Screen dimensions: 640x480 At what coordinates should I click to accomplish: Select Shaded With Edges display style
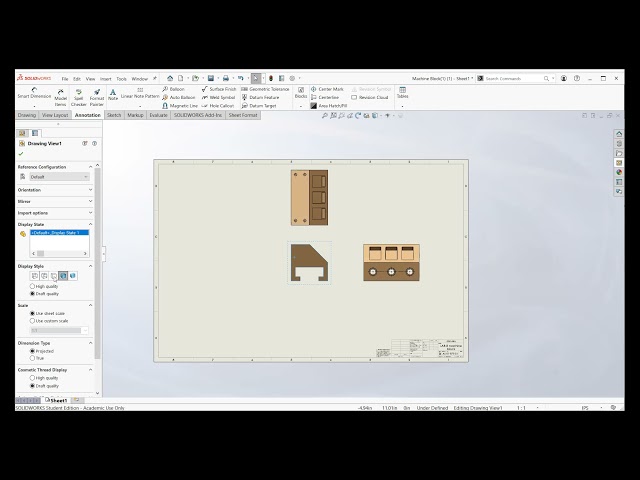tap(63, 276)
